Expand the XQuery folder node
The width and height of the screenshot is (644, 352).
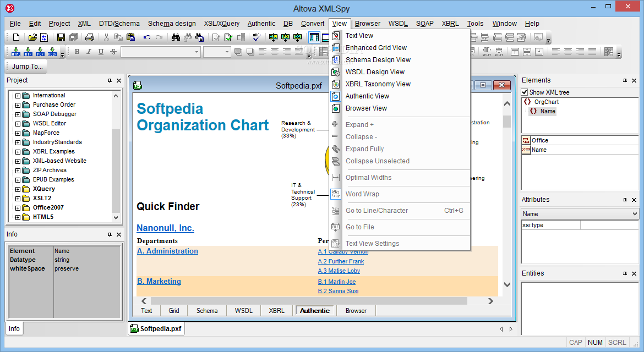18,190
